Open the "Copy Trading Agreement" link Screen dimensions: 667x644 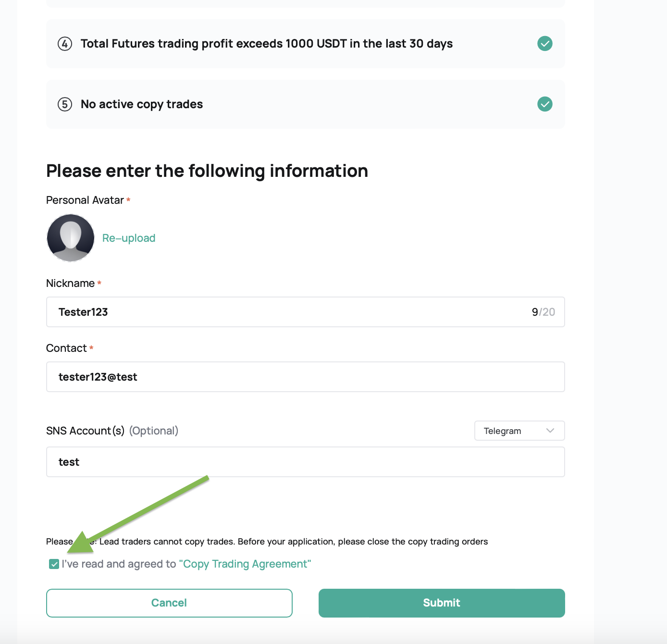point(245,564)
